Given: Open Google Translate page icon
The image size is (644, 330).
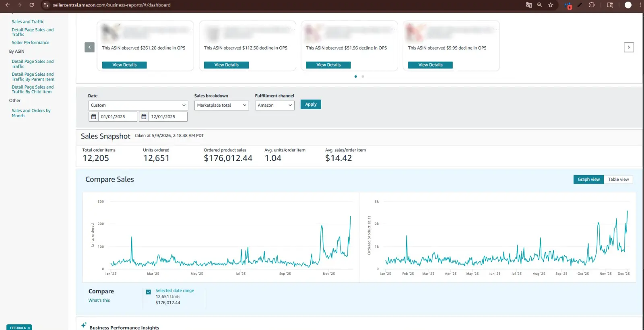Looking at the screenshot, I should [x=528, y=5].
